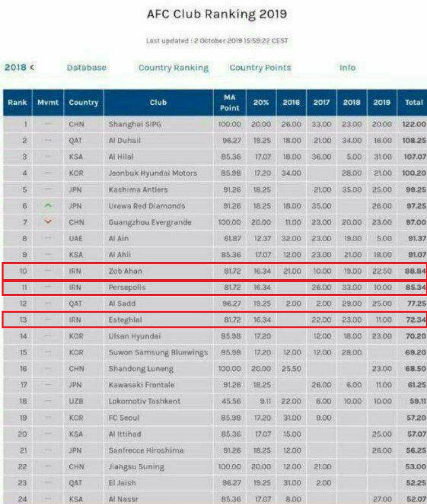The width and height of the screenshot is (427, 504).
Task: Sort table by Rank column header
Action: tap(17, 102)
